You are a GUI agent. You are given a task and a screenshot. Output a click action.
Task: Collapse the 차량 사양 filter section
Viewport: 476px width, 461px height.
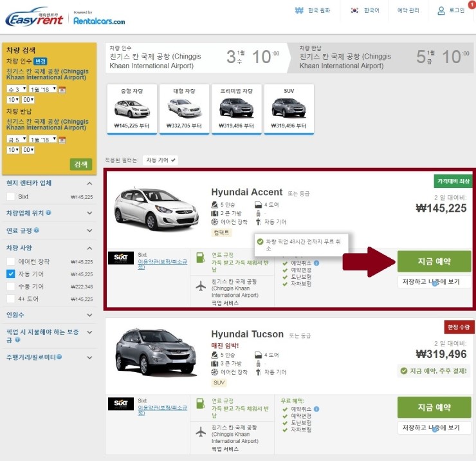click(x=89, y=249)
